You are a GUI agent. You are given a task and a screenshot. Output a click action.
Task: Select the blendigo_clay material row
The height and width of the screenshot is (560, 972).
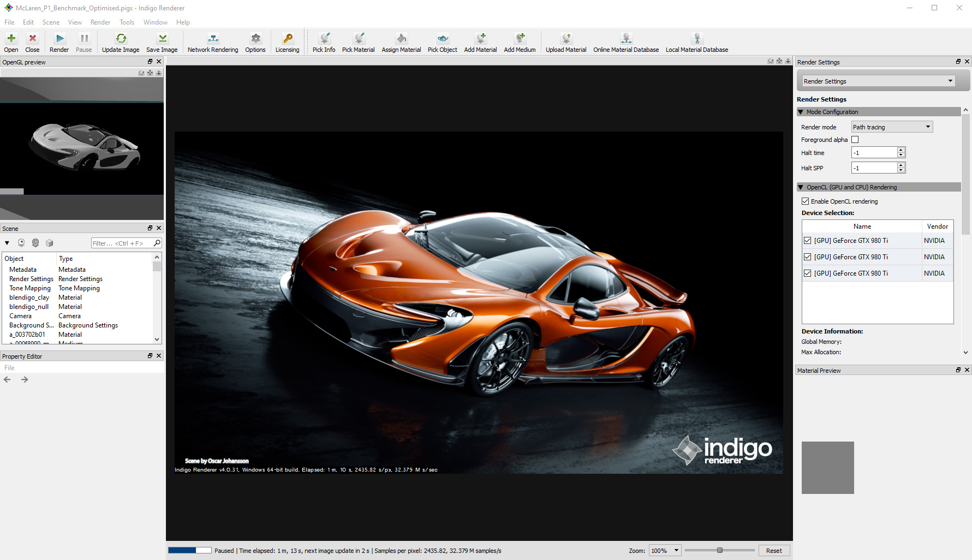coord(77,297)
